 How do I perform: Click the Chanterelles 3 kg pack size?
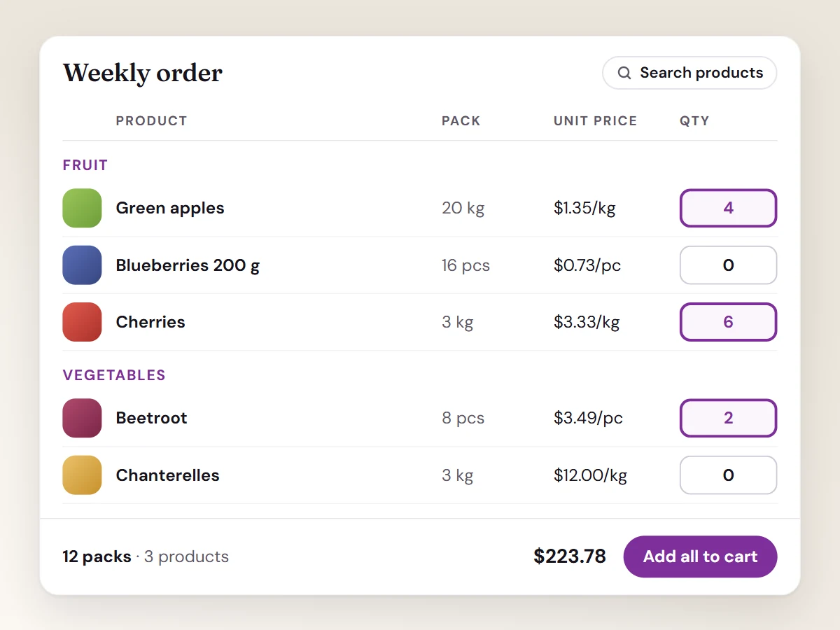pos(458,475)
